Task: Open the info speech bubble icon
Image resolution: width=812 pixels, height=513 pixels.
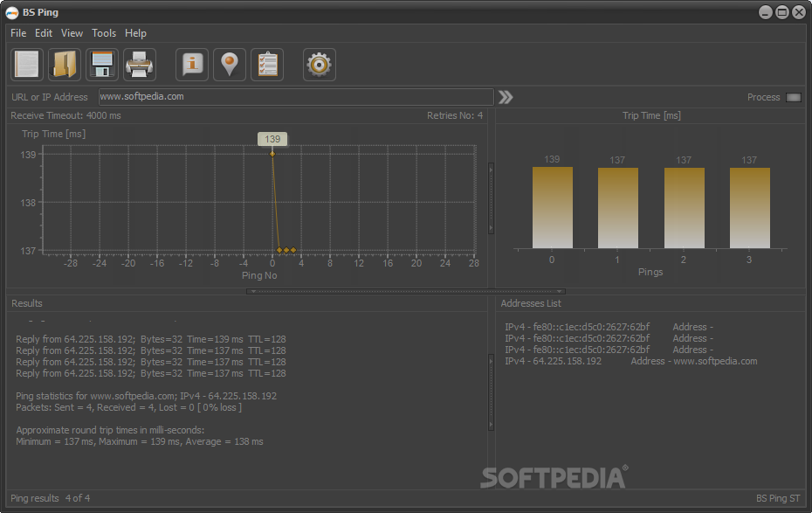Action: [192, 65]
